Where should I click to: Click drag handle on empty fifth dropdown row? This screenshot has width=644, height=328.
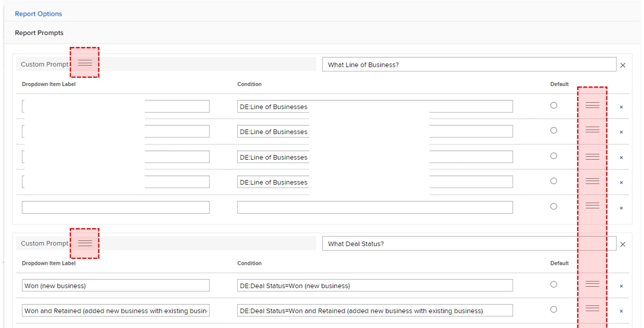(592, 206)
